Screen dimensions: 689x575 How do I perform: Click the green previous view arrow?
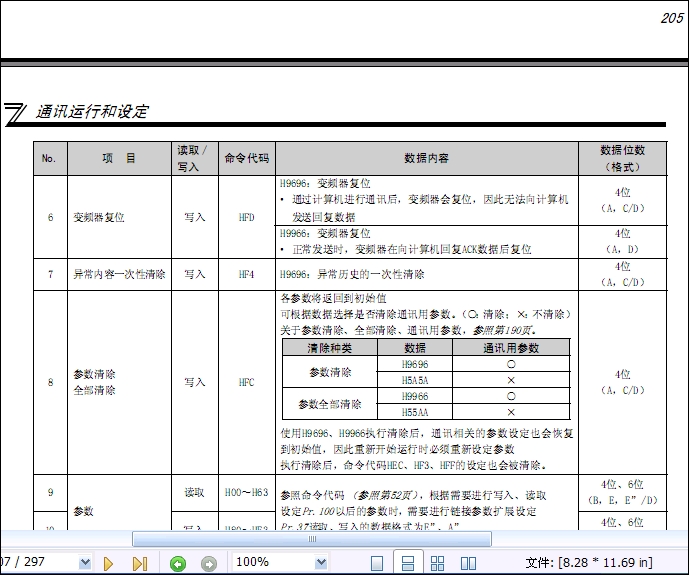(178, 564)
